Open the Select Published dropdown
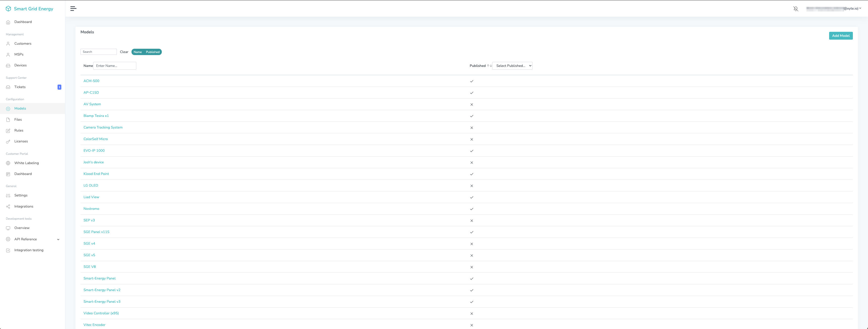This screenshot has height=329, width=868. [x=512, y=66]
